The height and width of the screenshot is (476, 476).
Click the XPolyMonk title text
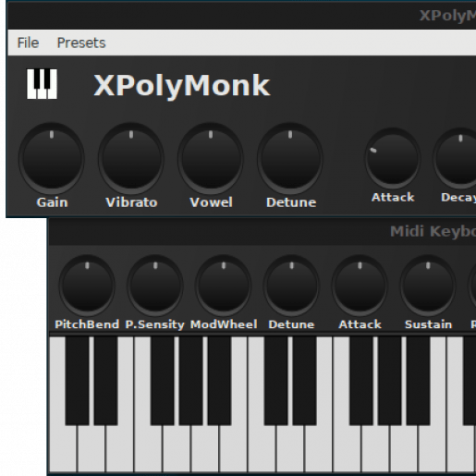point(182,86)
